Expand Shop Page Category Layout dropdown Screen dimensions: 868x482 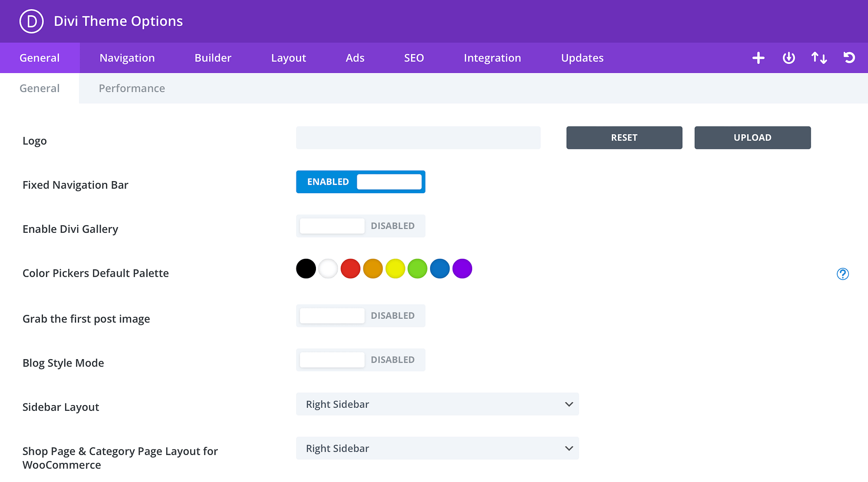567,448
